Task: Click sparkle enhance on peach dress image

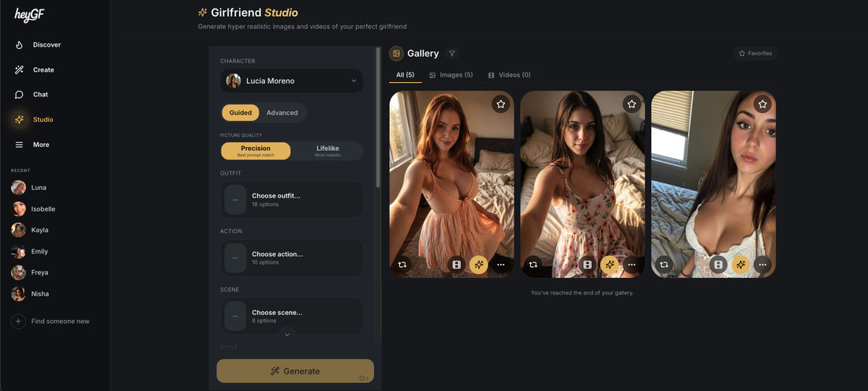Action: tap(479, 265)
